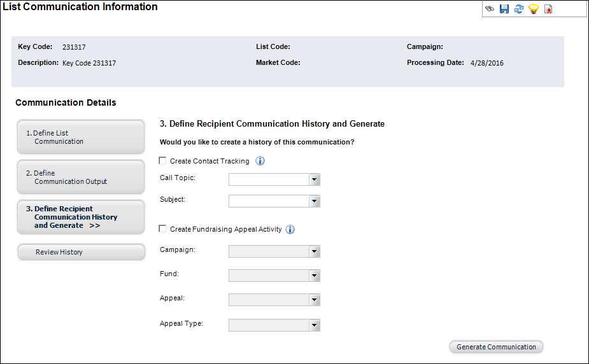The image size is (589, 364).
Task: Refresh the page with blue arrows icon
Action: pos(519,9)
